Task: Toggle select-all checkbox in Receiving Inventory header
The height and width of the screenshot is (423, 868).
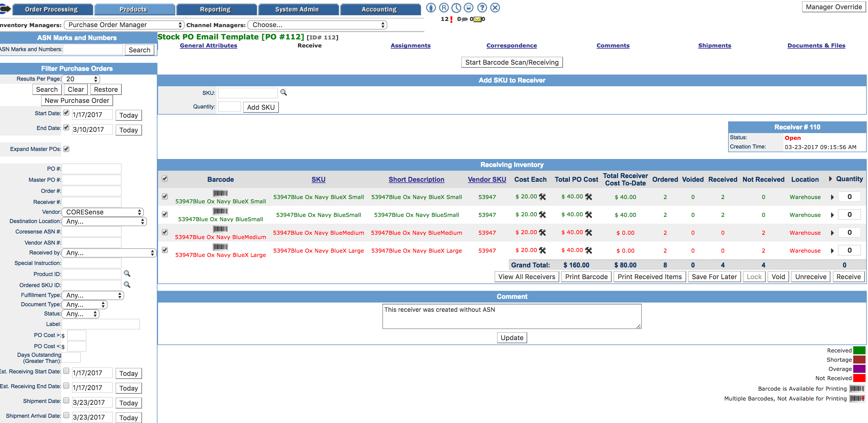Action: point(165,178)
